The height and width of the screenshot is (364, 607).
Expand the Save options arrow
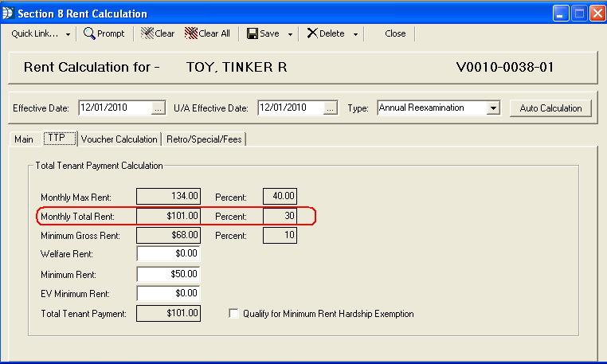tap(290, 34)
